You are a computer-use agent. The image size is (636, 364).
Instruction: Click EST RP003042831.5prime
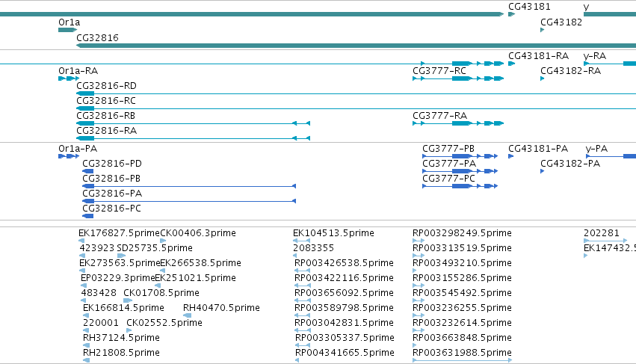[x=344, y=323]
